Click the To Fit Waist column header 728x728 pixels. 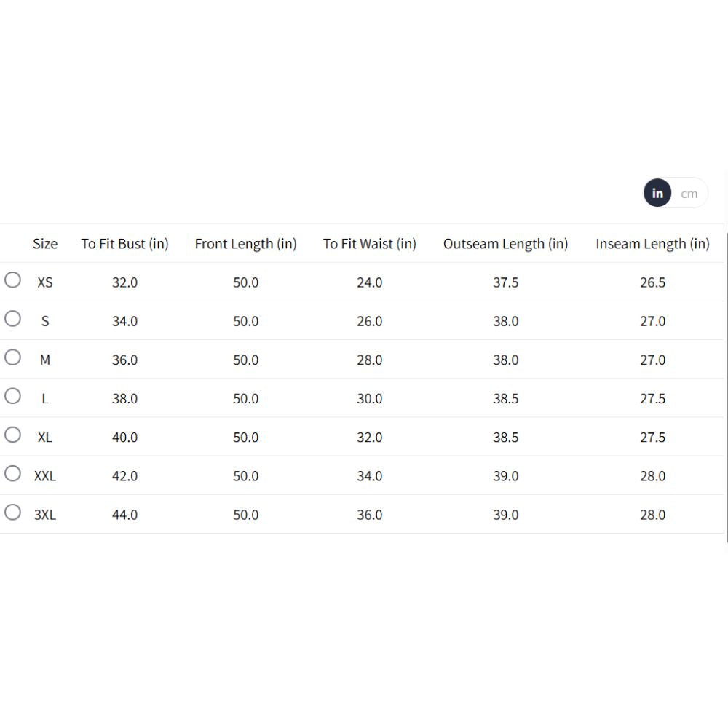pos(370,244)
